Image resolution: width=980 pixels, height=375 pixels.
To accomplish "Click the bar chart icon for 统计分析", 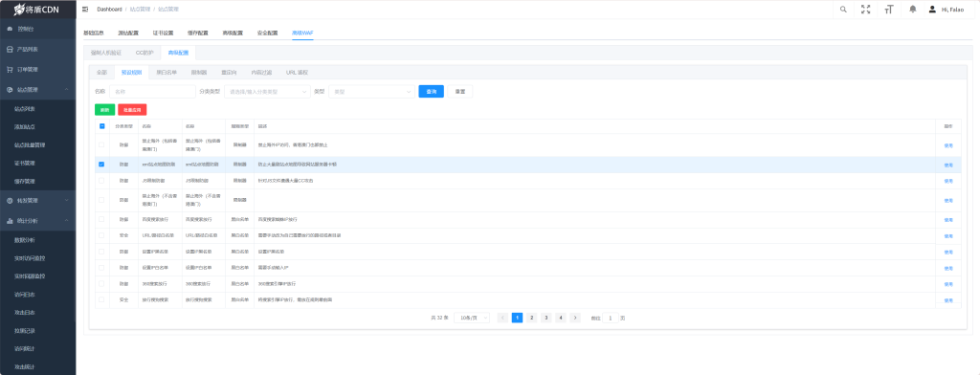I will click(10, 221).
